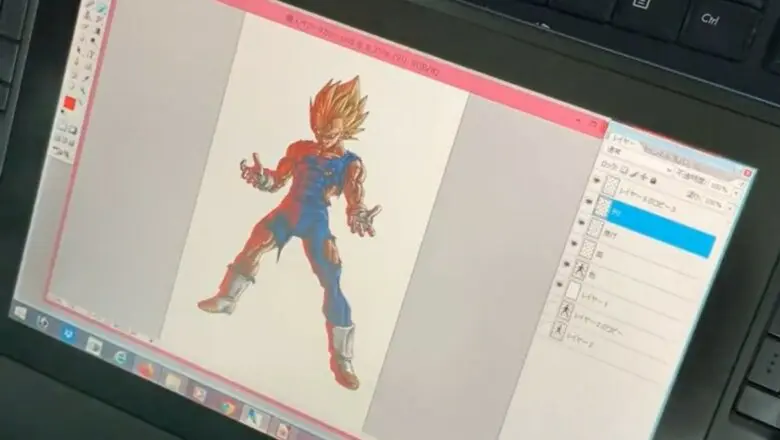
Task: Select the highlighted active tool in toolbox
Action: coord(102,8)
